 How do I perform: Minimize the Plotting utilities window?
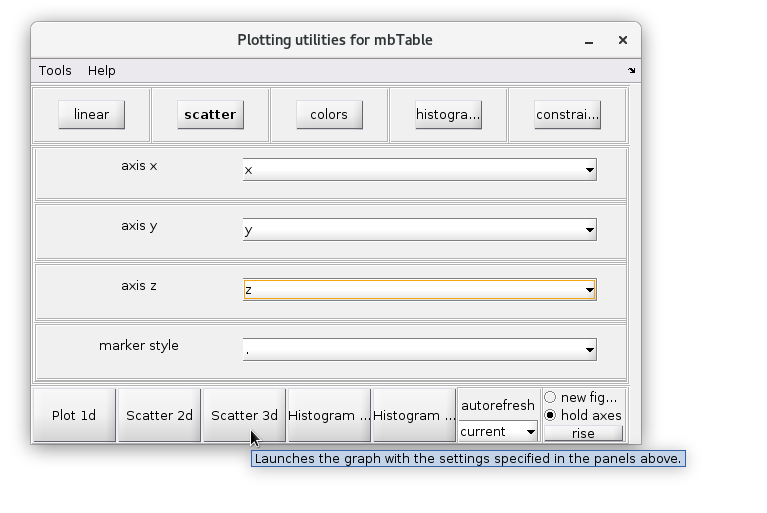pyautogui.click(x=589, y=41)
